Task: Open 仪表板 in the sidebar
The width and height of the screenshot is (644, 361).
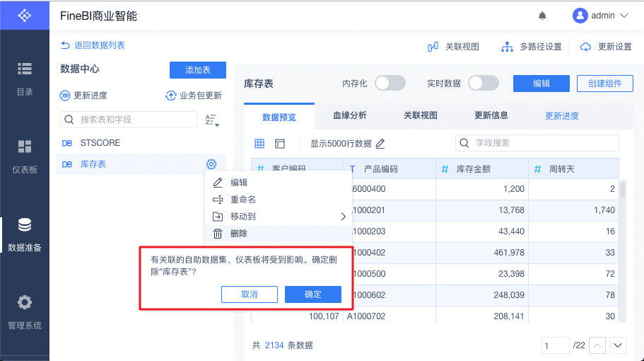Action: pos(25,156)
